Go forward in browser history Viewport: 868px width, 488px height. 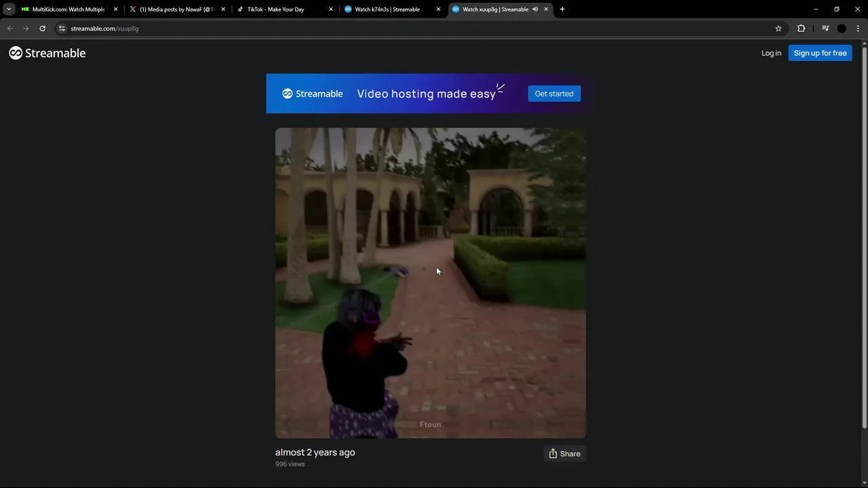coord(26,28)
